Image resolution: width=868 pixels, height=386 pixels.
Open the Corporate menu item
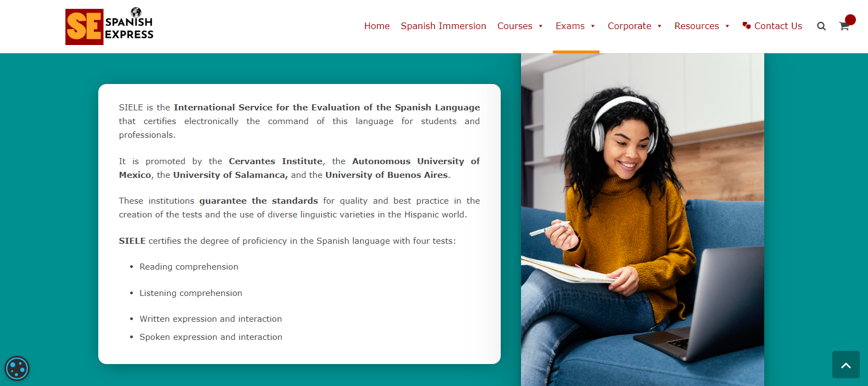coord(629,26)
